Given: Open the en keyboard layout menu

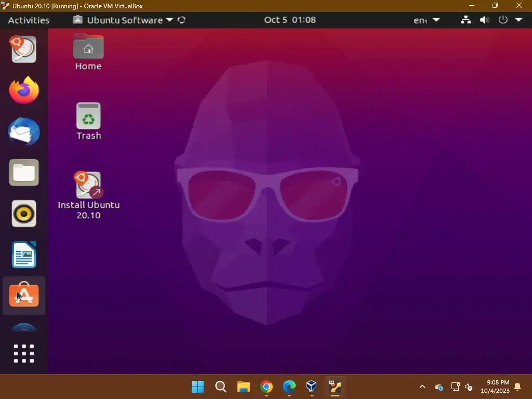Looking at the screenshot, I should point(427,20).
